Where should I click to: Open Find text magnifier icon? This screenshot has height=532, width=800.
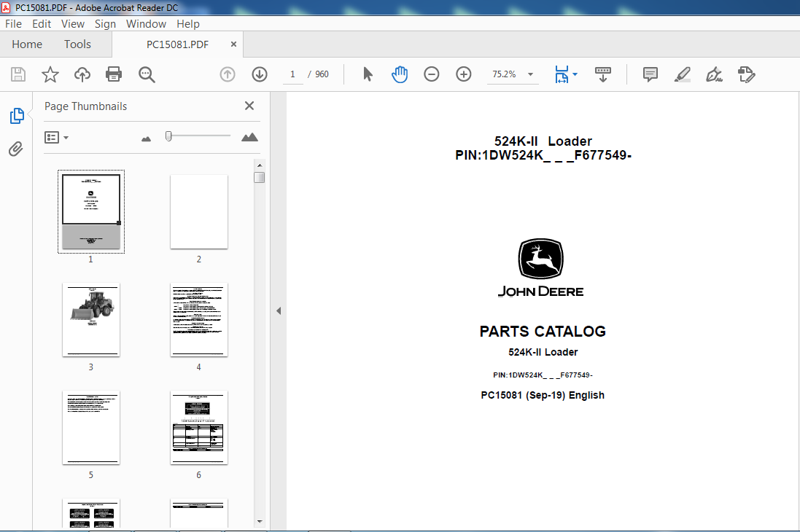point(147,74)
